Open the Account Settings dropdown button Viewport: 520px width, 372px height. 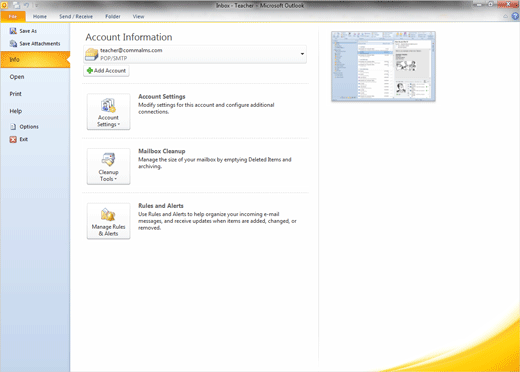coord(108,112)
